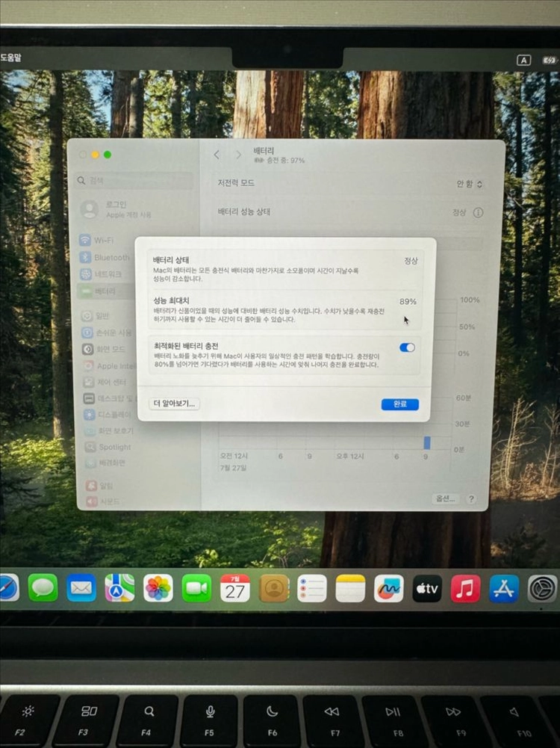Open Photos from the Dock

coord(158,588)
